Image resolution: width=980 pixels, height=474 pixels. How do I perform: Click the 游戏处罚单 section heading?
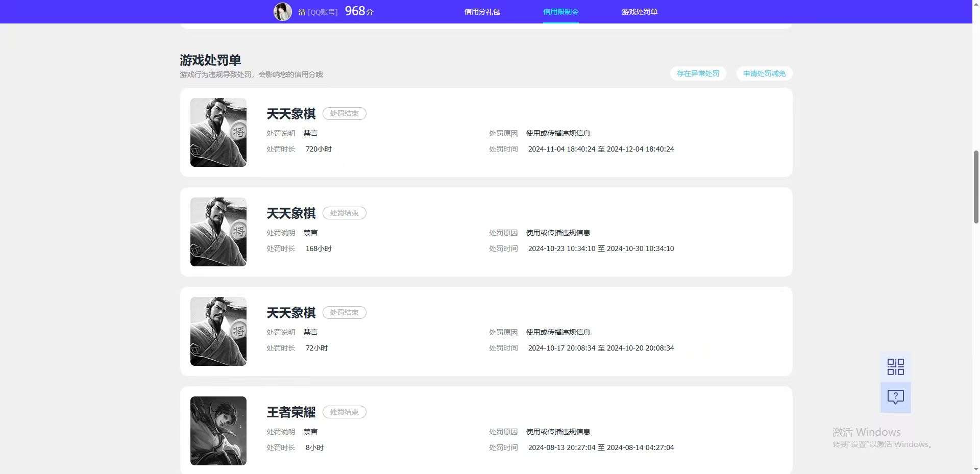210,60
